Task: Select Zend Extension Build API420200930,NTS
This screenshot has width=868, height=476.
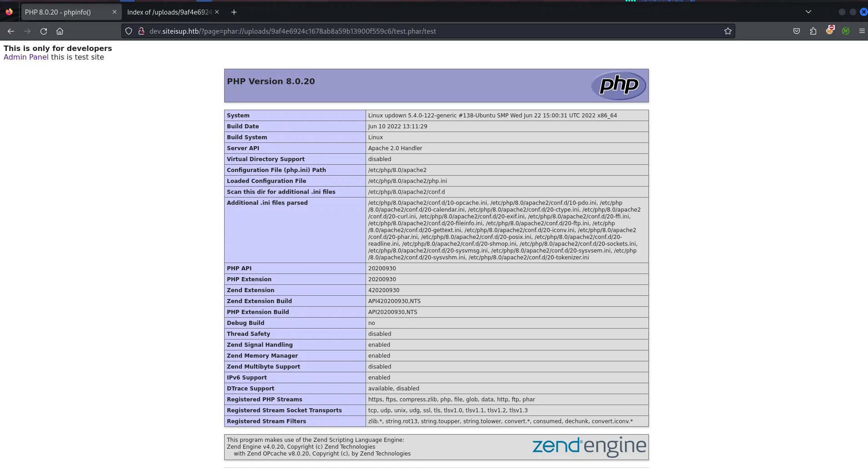Action: (394, 301)
